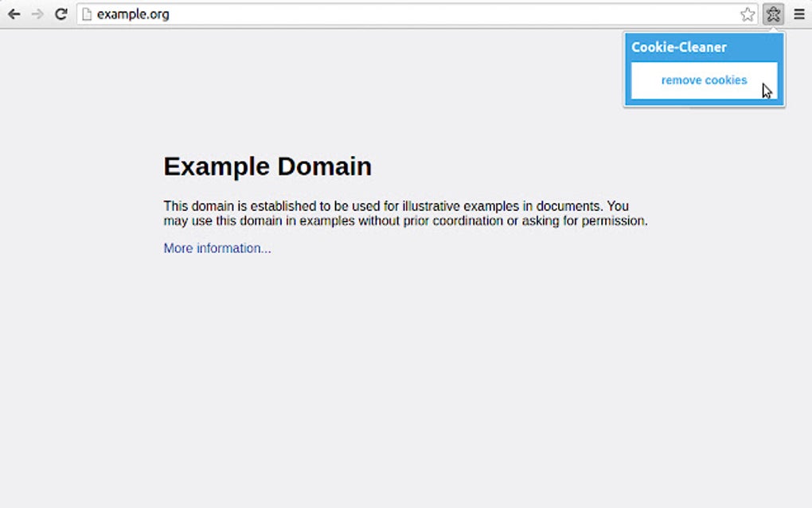The image size is (812, 508).
Task: Click the page document icon in address bar
Action: [x=88, y=14]
